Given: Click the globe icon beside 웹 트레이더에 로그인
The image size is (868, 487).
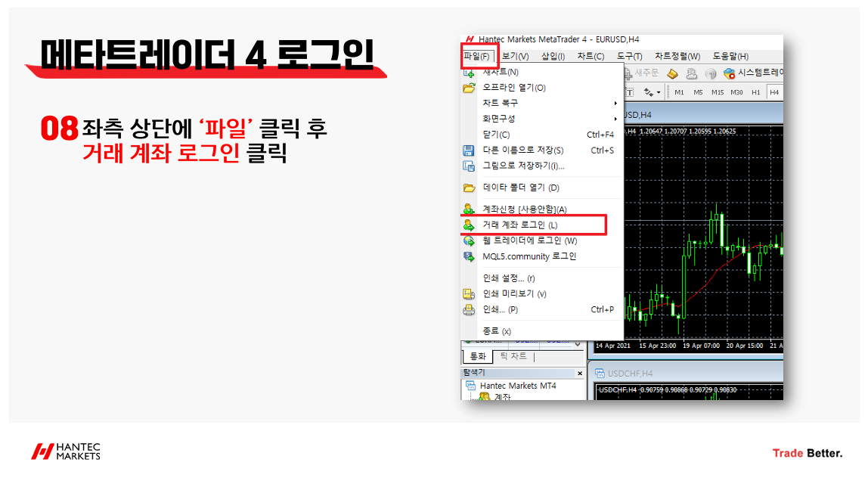Looking at the screenshot, I should [x=468, y=240].
